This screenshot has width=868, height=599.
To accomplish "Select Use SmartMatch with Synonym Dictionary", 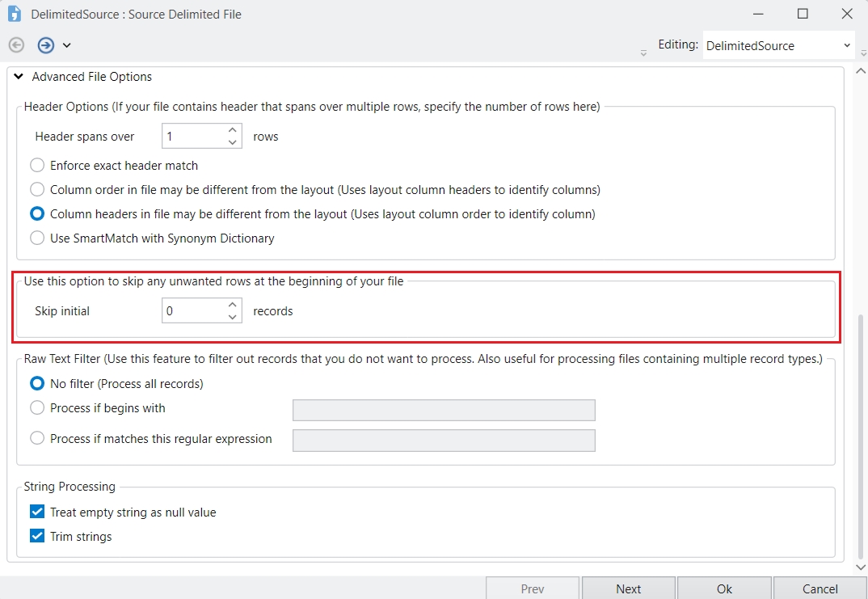I will [x=37, y=238].
